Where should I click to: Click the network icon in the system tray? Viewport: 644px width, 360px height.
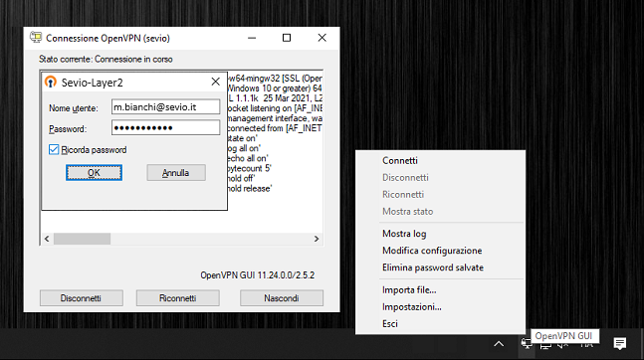click(x=545, y=344)
